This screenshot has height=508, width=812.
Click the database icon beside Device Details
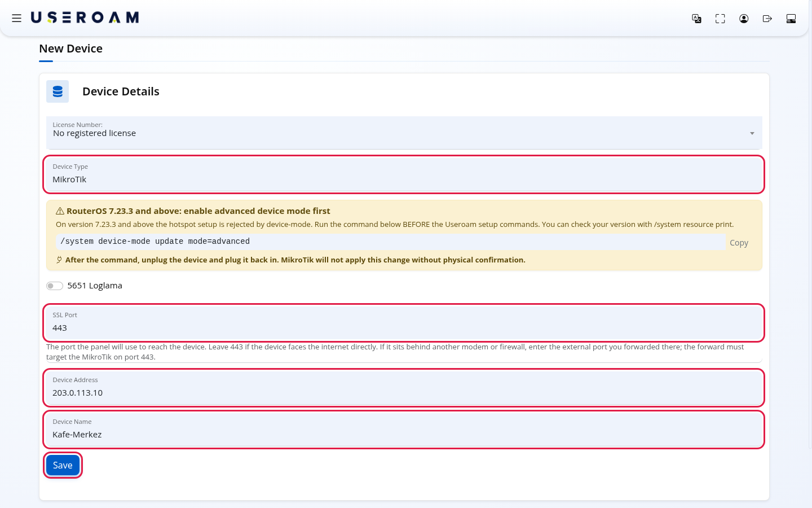[58, 91]
